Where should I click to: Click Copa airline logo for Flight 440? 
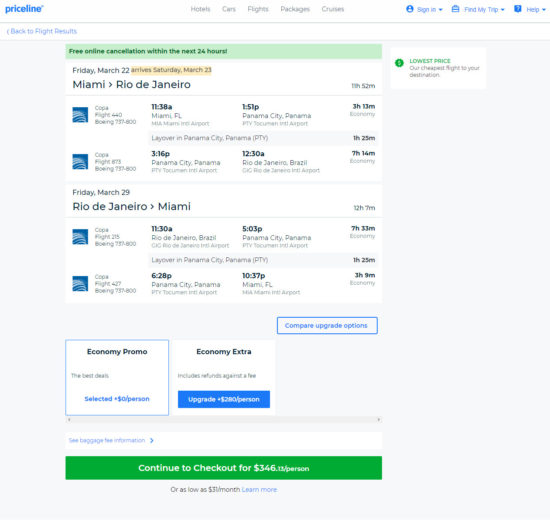click(x=80, y=115)
